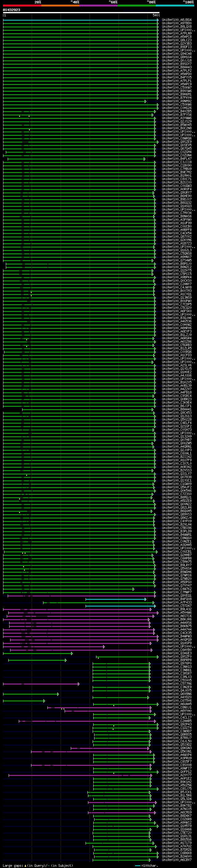
Task: Click hit label UniRef100_B4FYX5
Action: tap(177, 78)
